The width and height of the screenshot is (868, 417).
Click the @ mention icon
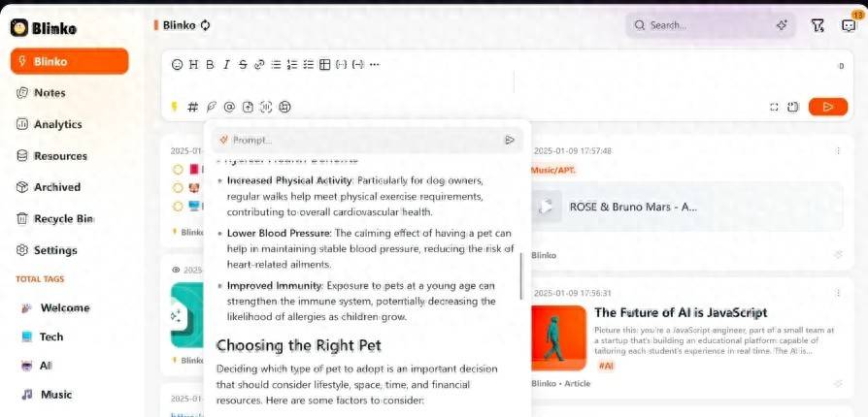(229, 107)
